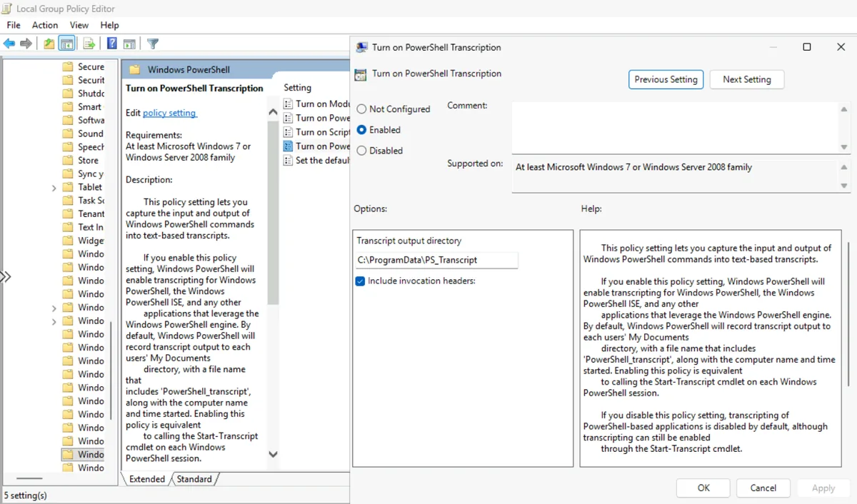The height and width of the screenshot is (504, 857).
Task: Click the Cancel button
Action: click(763, 488)
